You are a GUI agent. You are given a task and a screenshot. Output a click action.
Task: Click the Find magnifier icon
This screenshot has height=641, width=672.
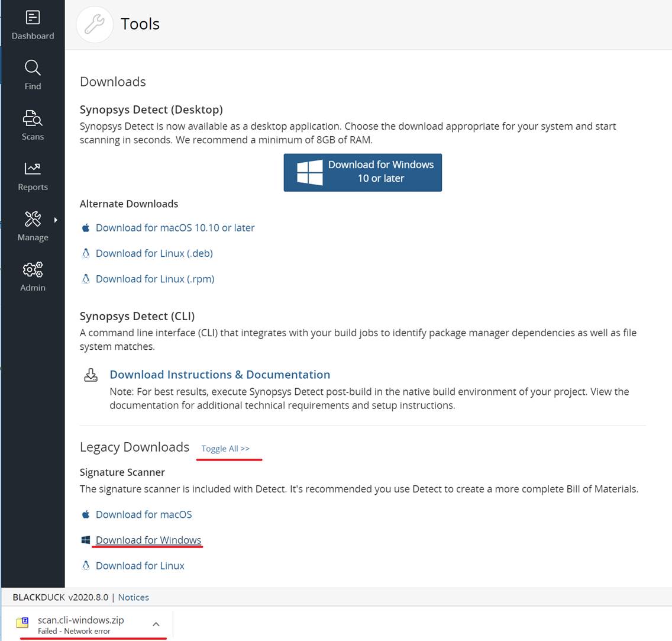tap(33, 68)
